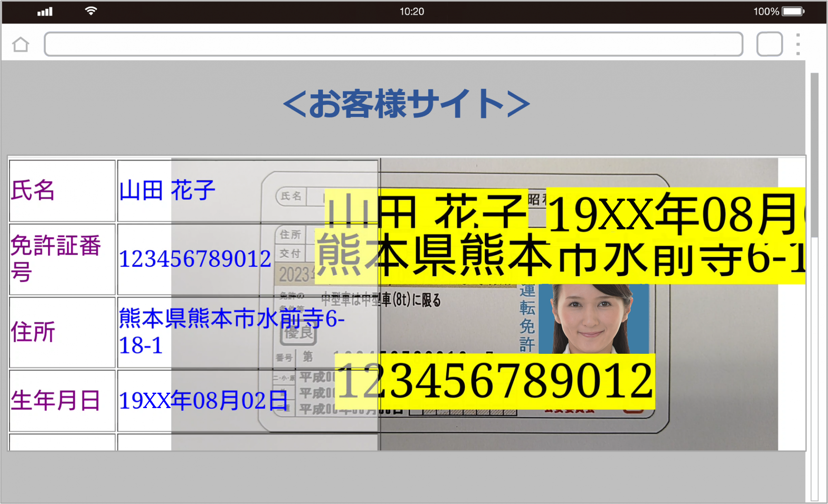Select the 熊本県熊本市水前寺6-18-1 address value
Viewport: 828px width, 504px height.
click(232, 331)
